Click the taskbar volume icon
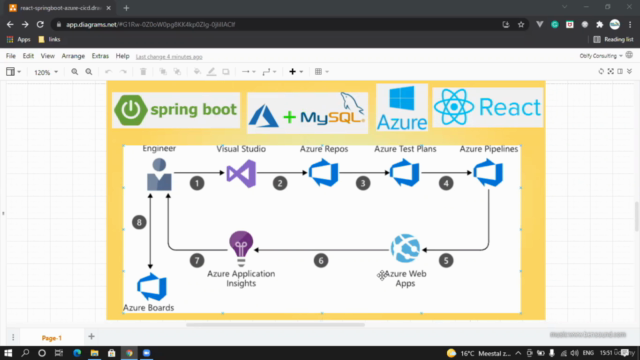The height and width of the screenshot is (360, 640). [x=574, y=353]
